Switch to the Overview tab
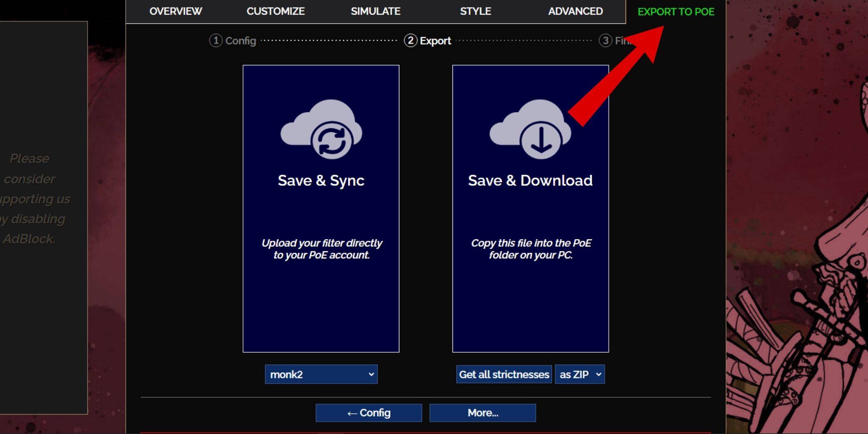 176,11
